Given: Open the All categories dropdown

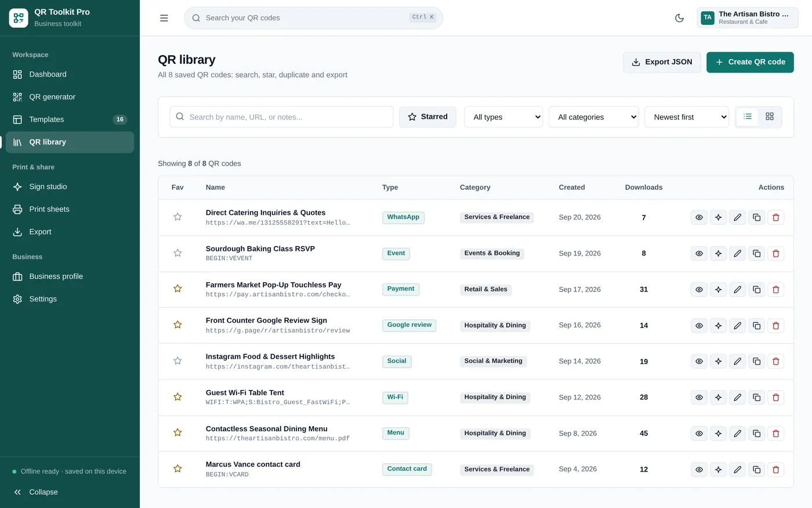Looking at the screenshot, I should point(594,117).
